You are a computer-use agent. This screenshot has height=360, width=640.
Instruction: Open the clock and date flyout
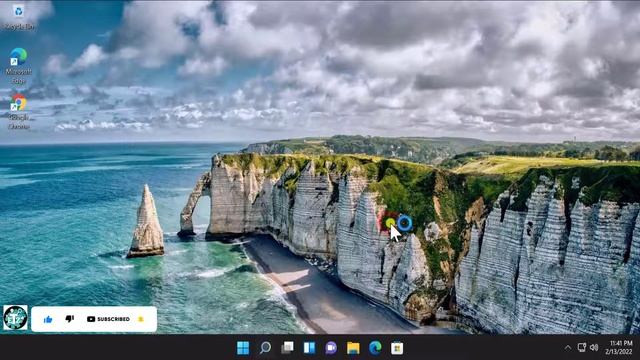coord(619,347)
